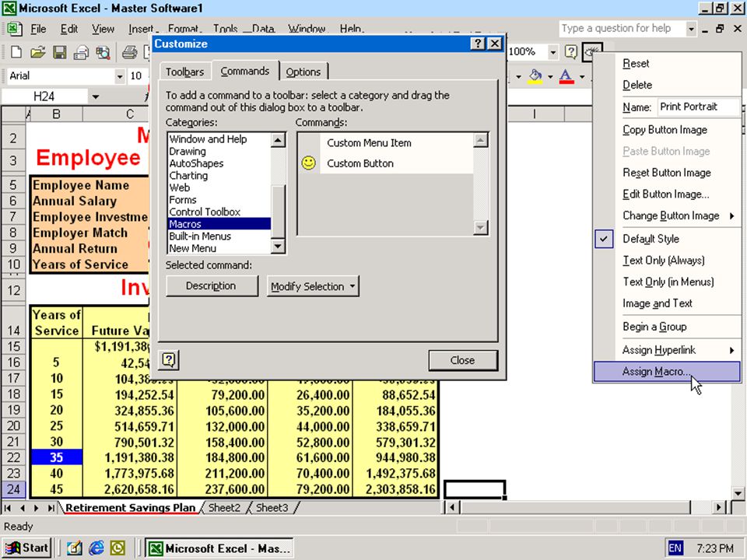Click the Description button

pos(212,286)
